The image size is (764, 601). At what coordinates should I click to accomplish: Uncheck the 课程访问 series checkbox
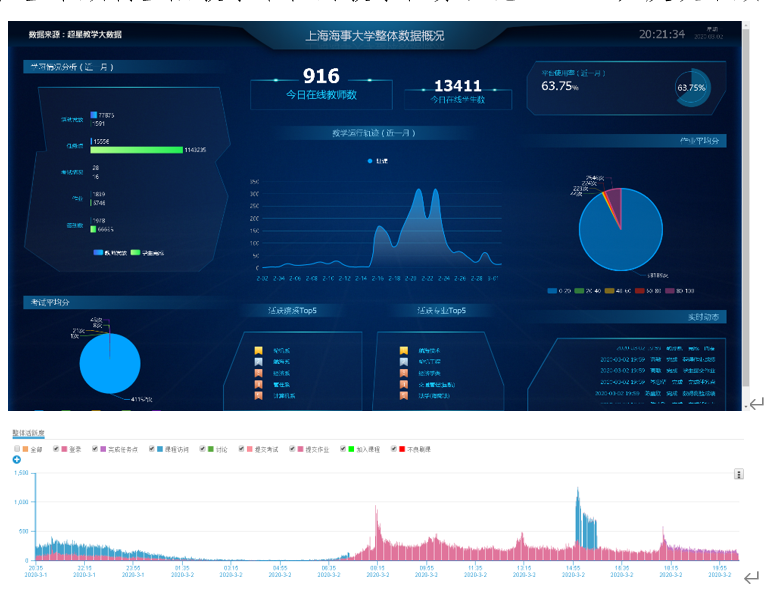click(x=148, y=448)
